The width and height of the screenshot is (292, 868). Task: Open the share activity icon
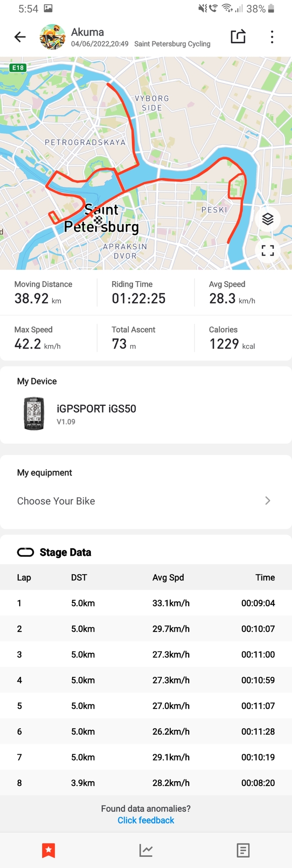(238, 37)
